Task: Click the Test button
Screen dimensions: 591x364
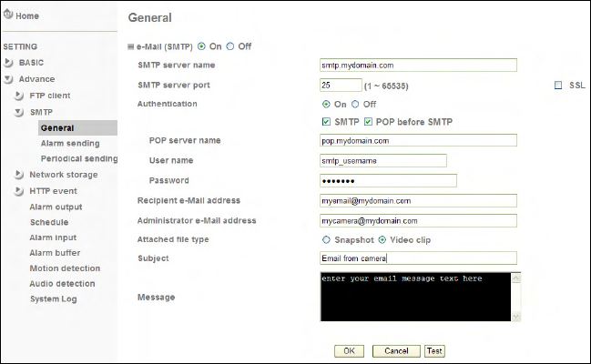Action: (x=434, y=351)
